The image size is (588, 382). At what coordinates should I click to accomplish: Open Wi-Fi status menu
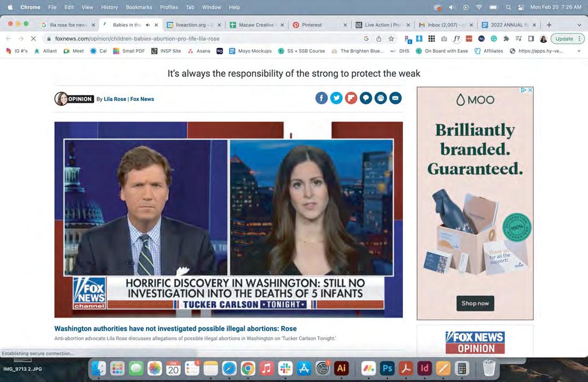(479, 7)
